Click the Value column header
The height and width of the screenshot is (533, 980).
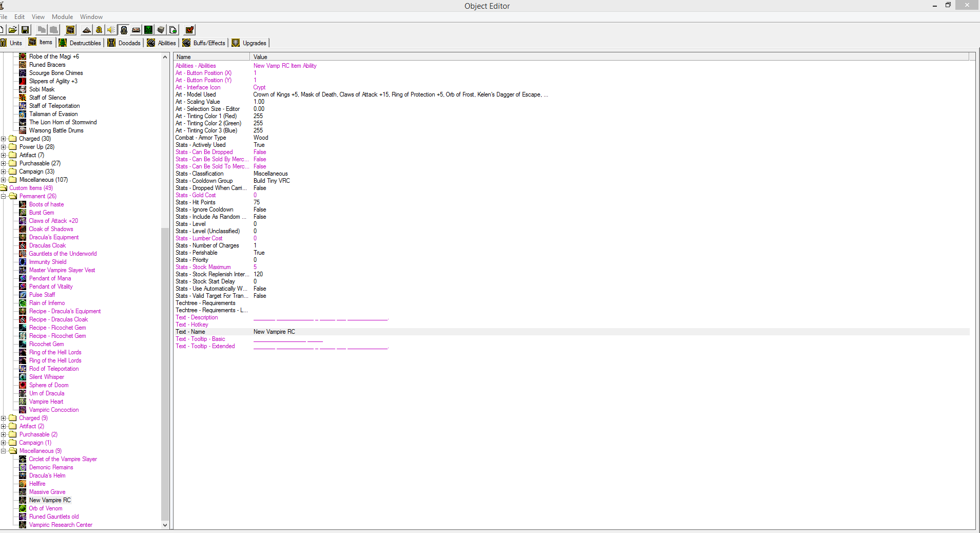pyautogui.click(x=609, y=57)
